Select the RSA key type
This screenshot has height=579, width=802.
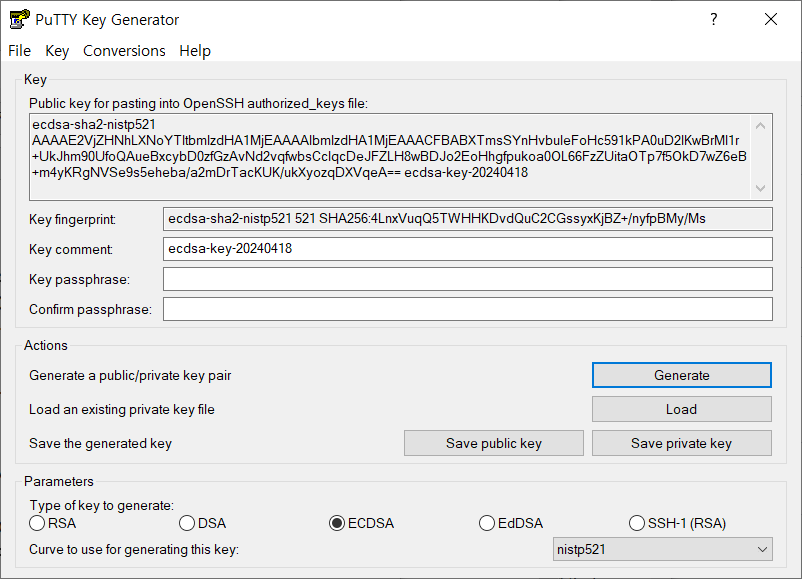53,523
